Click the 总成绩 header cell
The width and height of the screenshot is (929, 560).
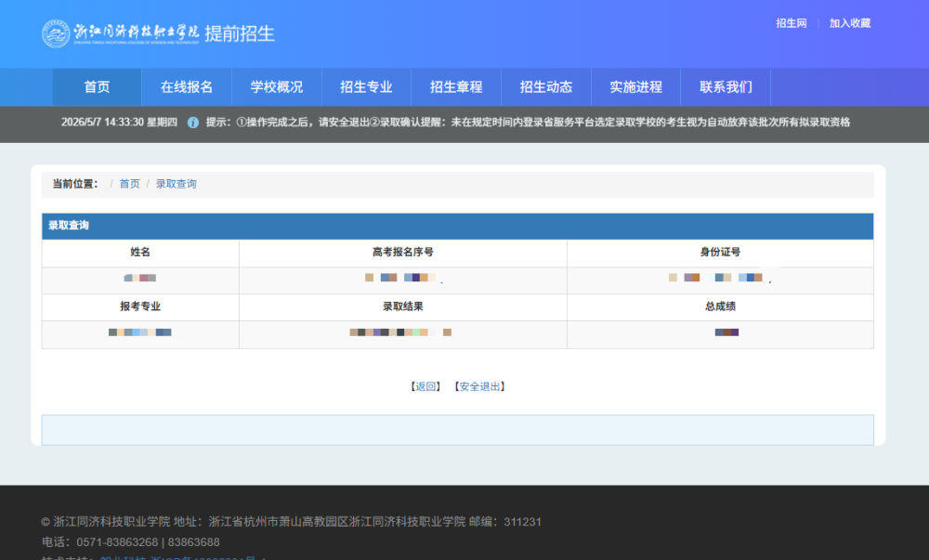coord(721,306)
